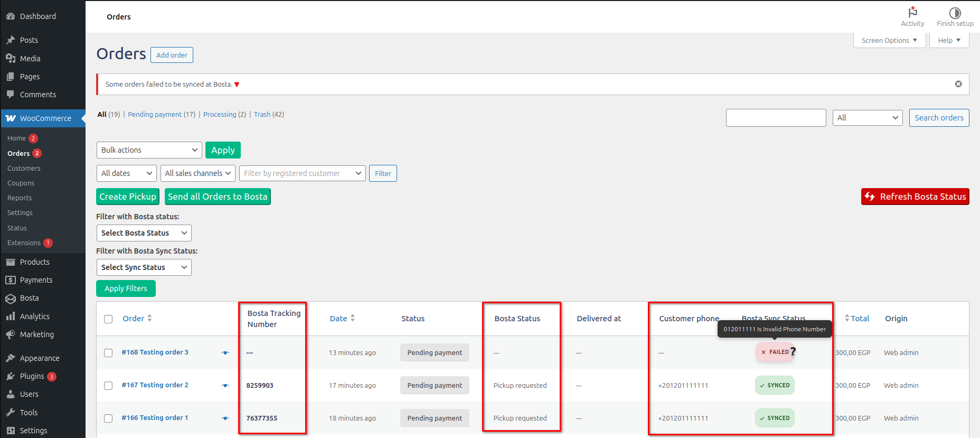Click the SYNCED badge for order #167
980x438 pixels.
(775, 385)
